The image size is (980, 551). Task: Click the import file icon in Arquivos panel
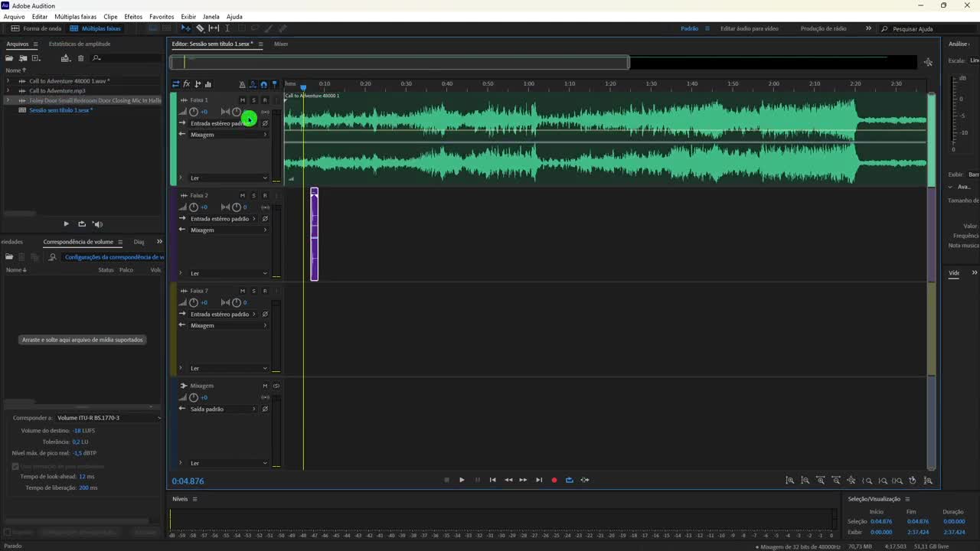23,58
